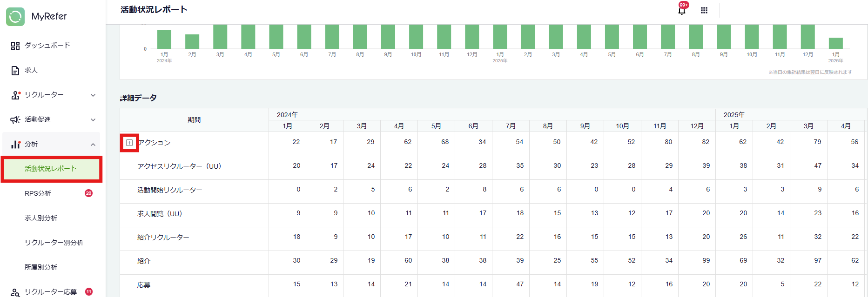868x297 pixels.
Task: Open リクルーター応募 in sidebar
Action: (51, 292)
